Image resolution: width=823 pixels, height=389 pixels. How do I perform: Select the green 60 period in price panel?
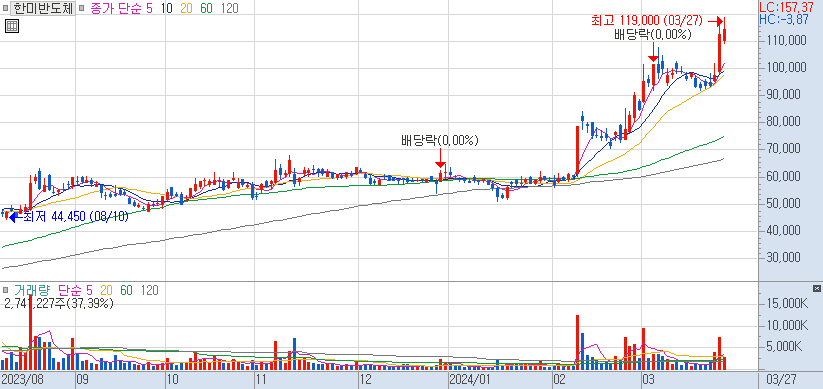tap(206, 8)
